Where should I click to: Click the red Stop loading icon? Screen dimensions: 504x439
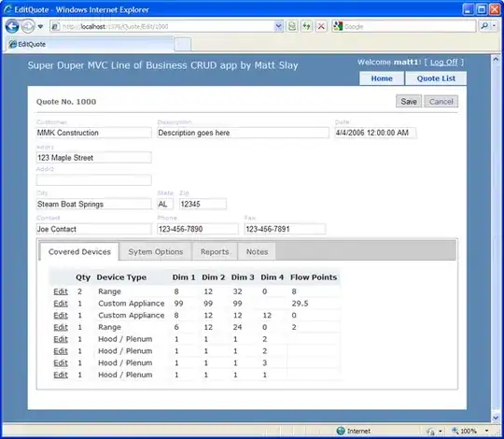click(321, 26)
